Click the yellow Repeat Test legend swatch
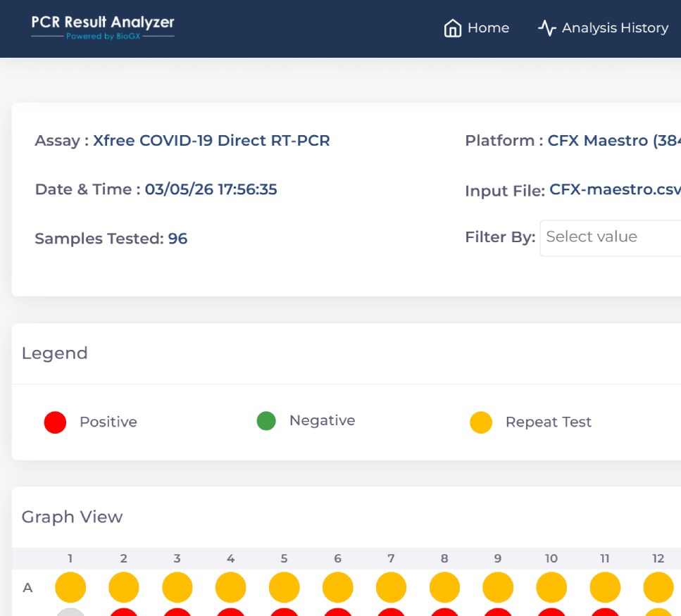The height and width of the screenshot is (616, 681). [481, 422]
